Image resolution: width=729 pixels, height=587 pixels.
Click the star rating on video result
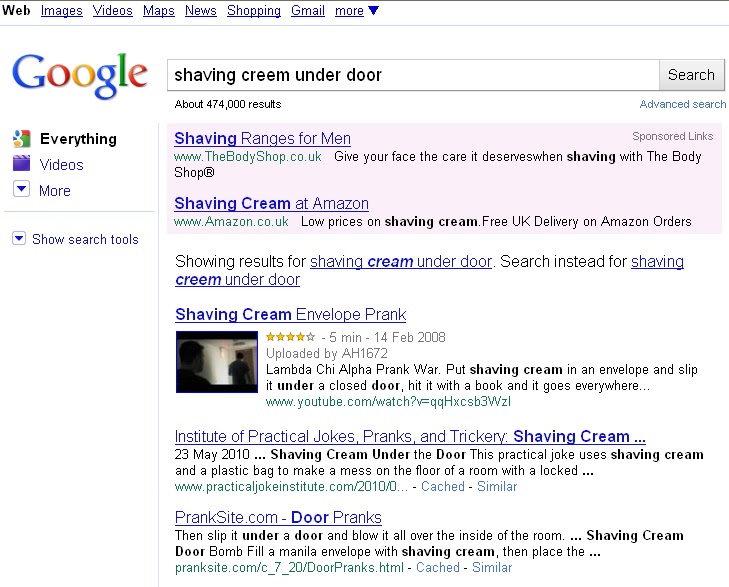pyautogui.click(x=291, y=337)
